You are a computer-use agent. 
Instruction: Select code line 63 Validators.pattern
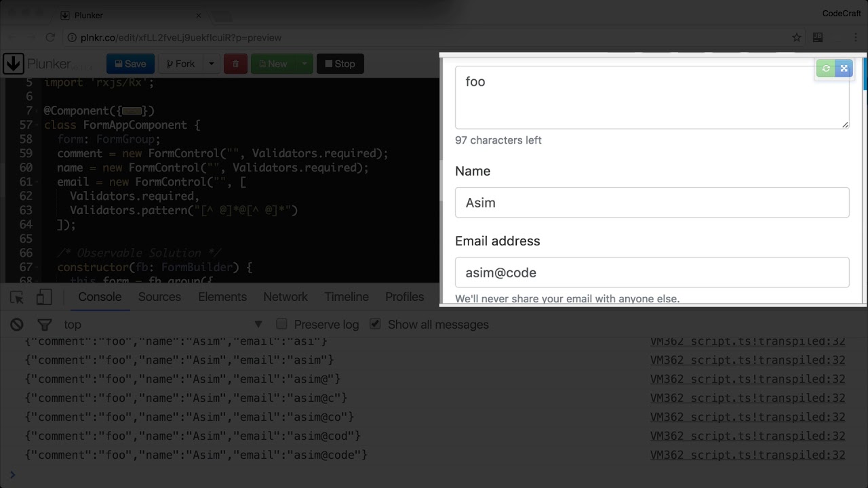pyautogui.click(x=184, y=210)
